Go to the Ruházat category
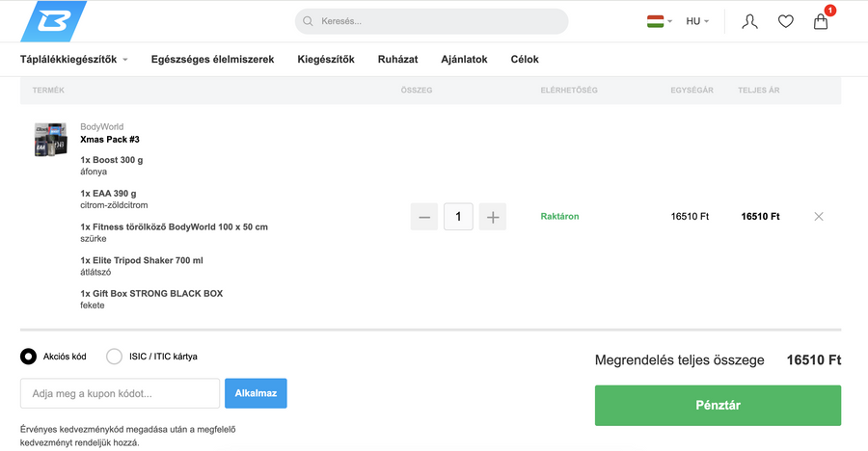The image size is (868, 451). pyautogui.click(x=397, y=60)
